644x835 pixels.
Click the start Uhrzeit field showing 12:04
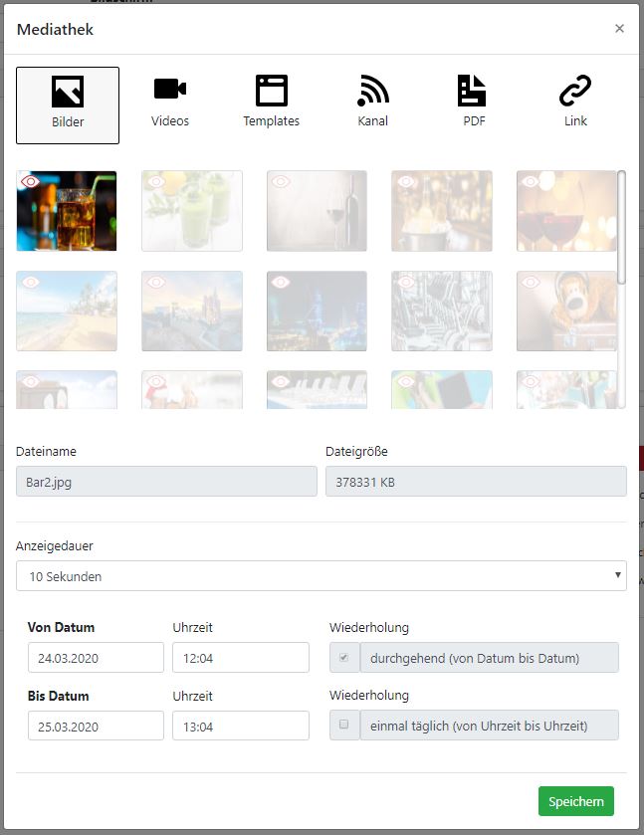pyautogui.click(x=240, y=658)
